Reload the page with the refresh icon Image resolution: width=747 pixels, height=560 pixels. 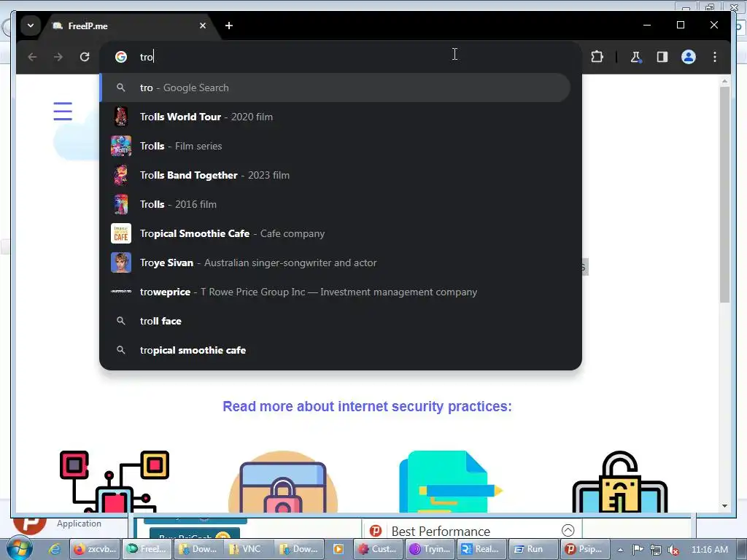click(85, 57)
